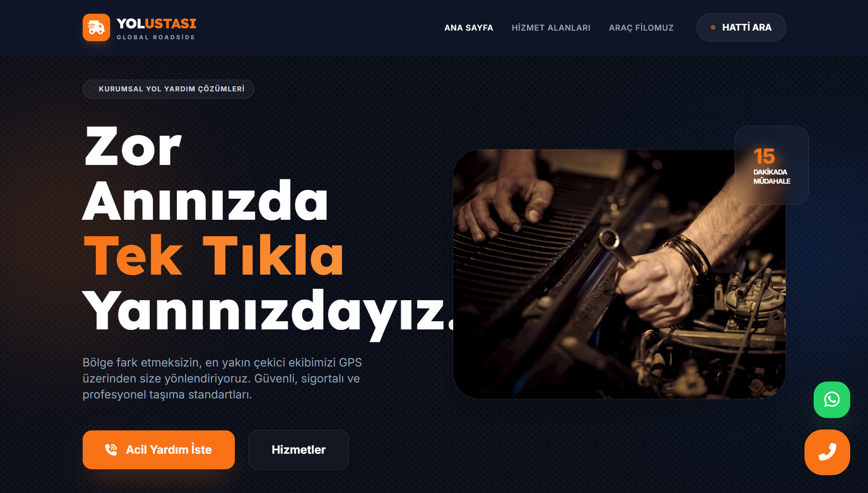Click the HATTİ ARA header button
868x493 pixels.
(x=741, y=27)
